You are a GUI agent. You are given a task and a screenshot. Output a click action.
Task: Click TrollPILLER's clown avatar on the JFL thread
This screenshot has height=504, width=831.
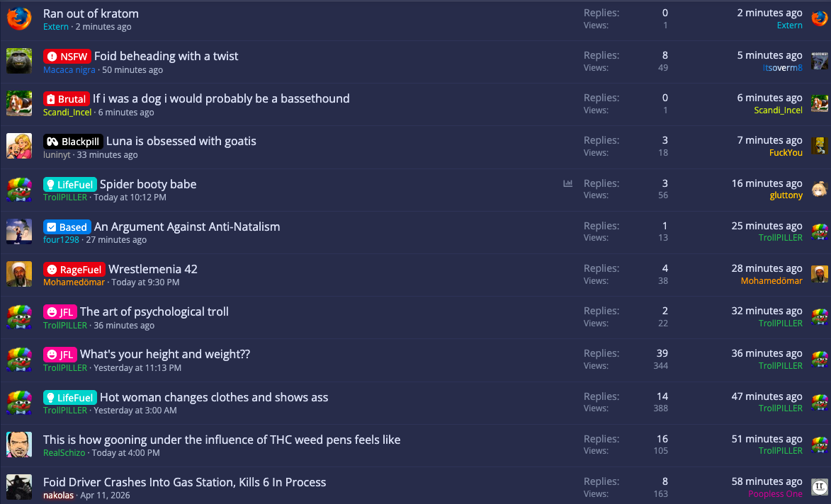19,317
